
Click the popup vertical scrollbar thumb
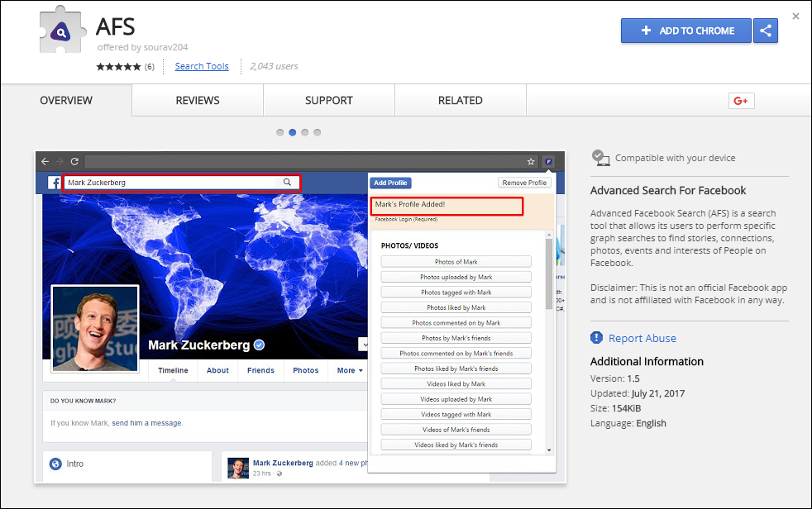pos(549,274)
